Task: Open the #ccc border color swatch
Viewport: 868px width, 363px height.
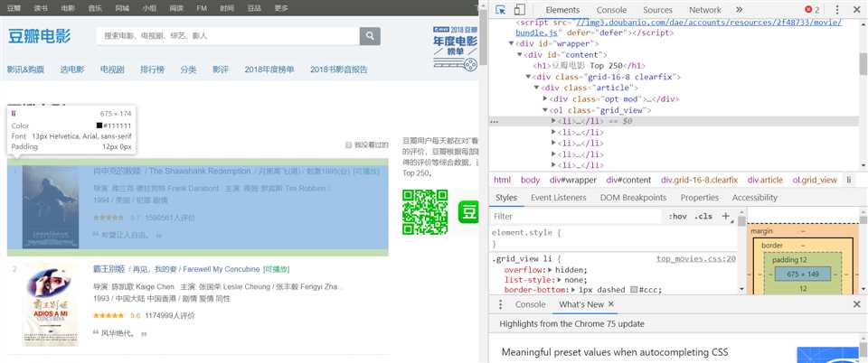Action: (x=634, y=290)
